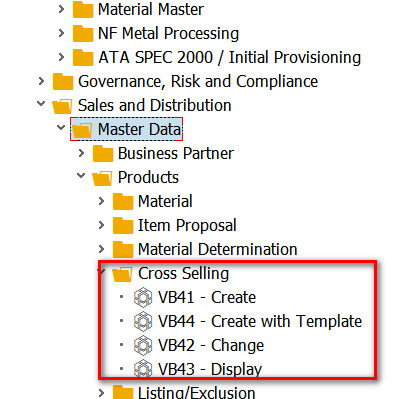Expand the Business Partner folder chevron
Viewport: 401px width, 399px height.
pyautogui.click(x=81, y=153)
